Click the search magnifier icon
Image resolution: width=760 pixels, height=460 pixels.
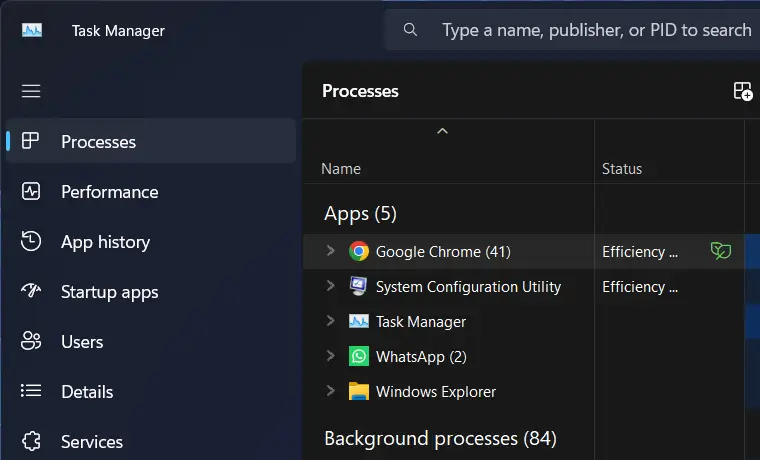click(x=410, y=30)
